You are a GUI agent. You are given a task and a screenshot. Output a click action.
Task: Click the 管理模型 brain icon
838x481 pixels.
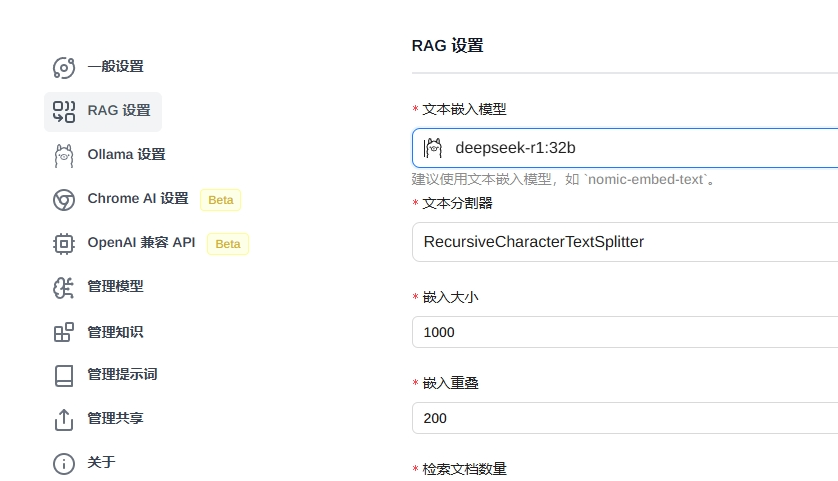[64, 288]
